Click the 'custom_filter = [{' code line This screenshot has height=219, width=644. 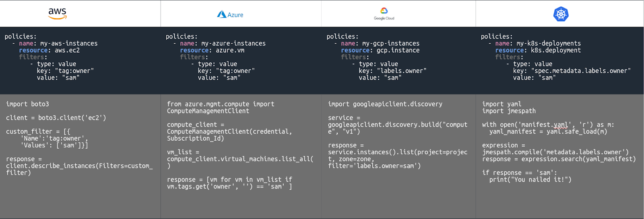(38, 131)
